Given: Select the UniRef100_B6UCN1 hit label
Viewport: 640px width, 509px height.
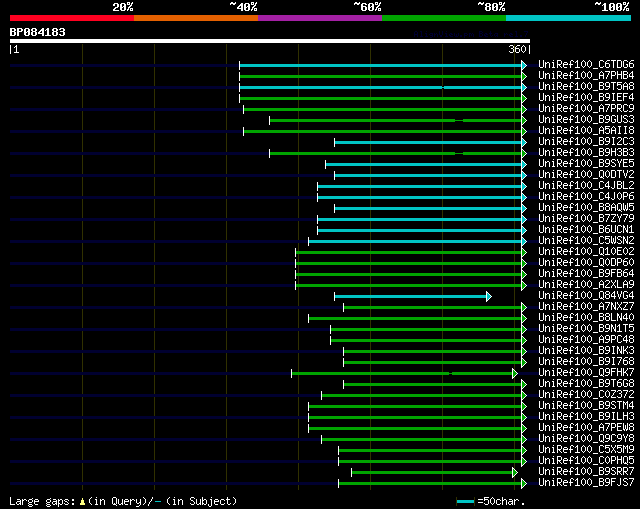Looking at the screenshot, I should click(x=586, y=230).
